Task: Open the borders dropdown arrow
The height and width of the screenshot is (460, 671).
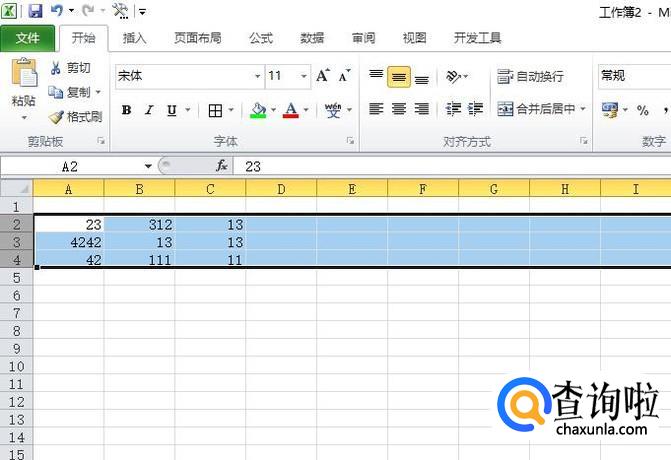Action: [231, 110]
